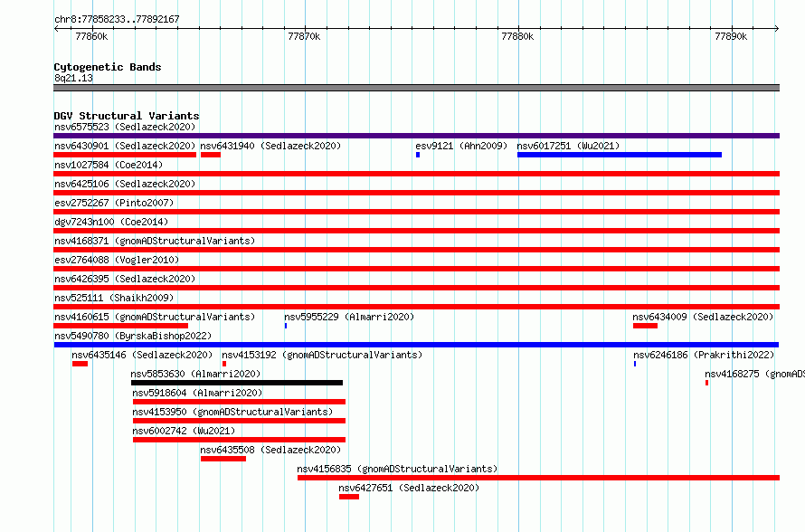The width and height of the screenshot is (805, 532).
Task: Click nsv6431940 (Sedlazeck2020) label
Action: point(270,146)
